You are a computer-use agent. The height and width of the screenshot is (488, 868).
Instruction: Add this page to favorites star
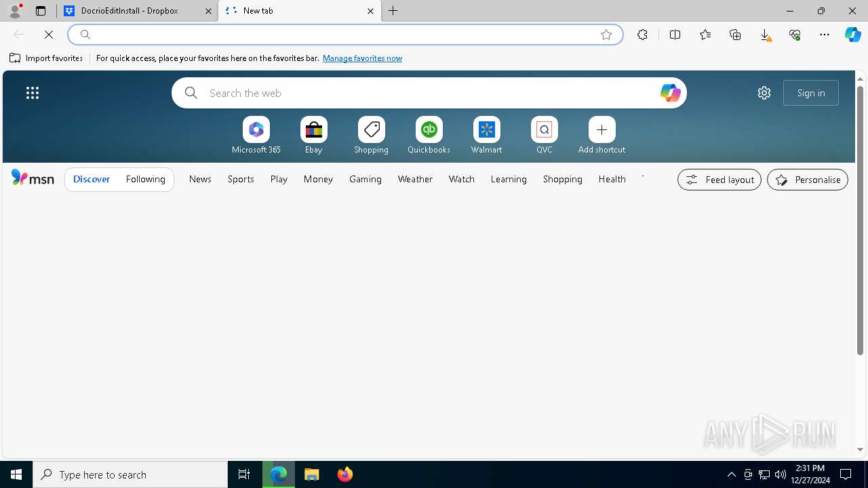tap(606, 35)
